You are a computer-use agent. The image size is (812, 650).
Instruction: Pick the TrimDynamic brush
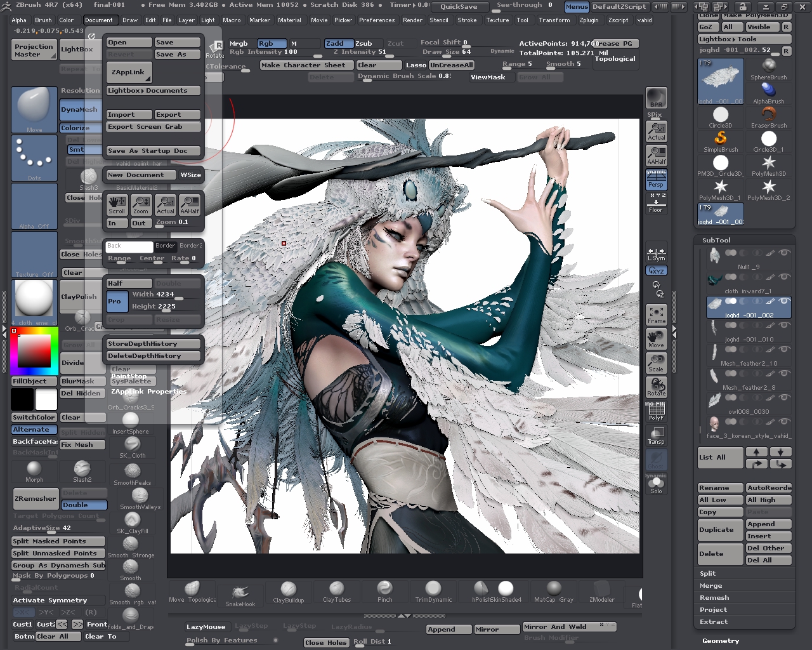(433, 592)
